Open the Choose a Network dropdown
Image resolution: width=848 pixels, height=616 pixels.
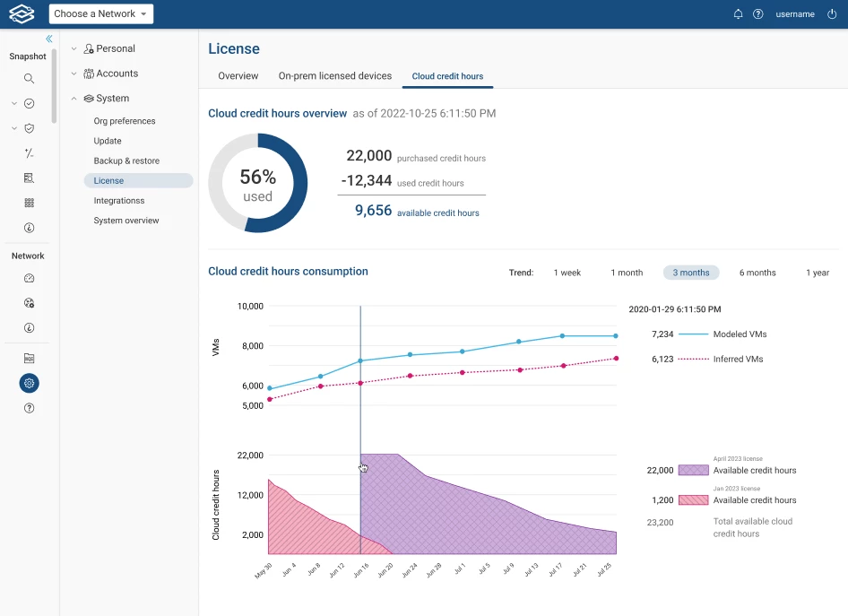pos(101,14)
